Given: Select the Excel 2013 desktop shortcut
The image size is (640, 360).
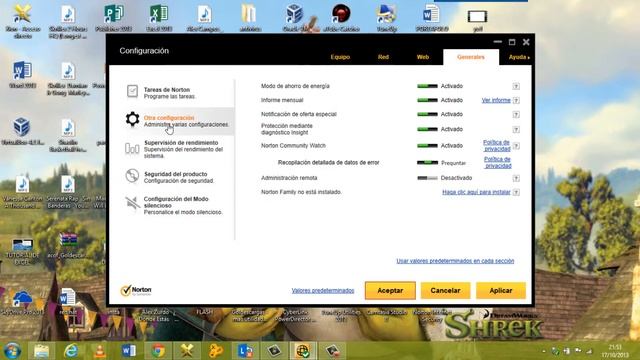Looking at the screenshot, I should coord(159,18).
